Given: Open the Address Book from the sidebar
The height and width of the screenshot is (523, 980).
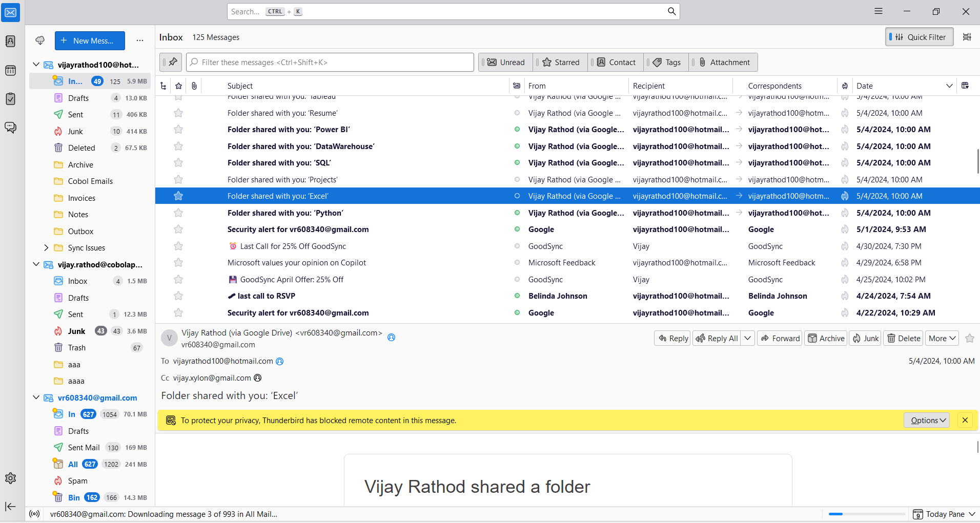Looking at the screenshot, I should (10, 41).
